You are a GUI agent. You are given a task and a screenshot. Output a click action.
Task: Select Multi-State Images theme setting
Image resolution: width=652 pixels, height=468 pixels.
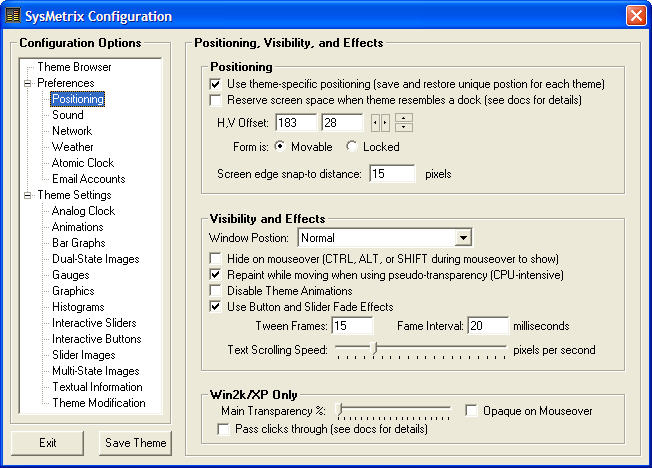(96, 371)
